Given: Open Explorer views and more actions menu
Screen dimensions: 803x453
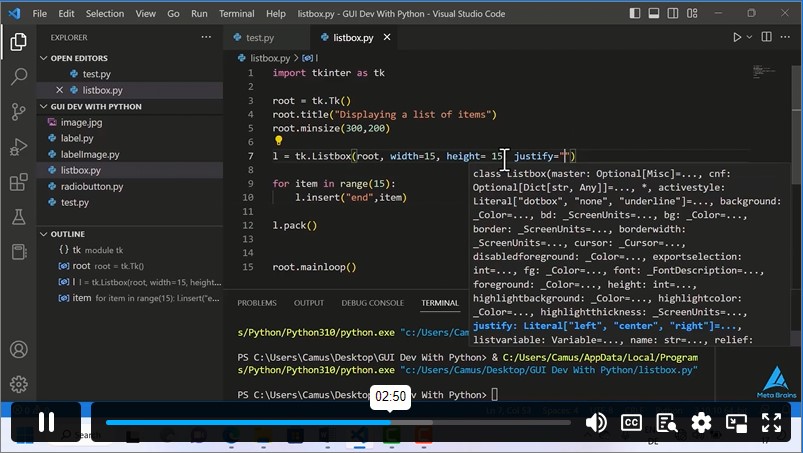Looking at the screenshot, I should (x=206, y=37).
